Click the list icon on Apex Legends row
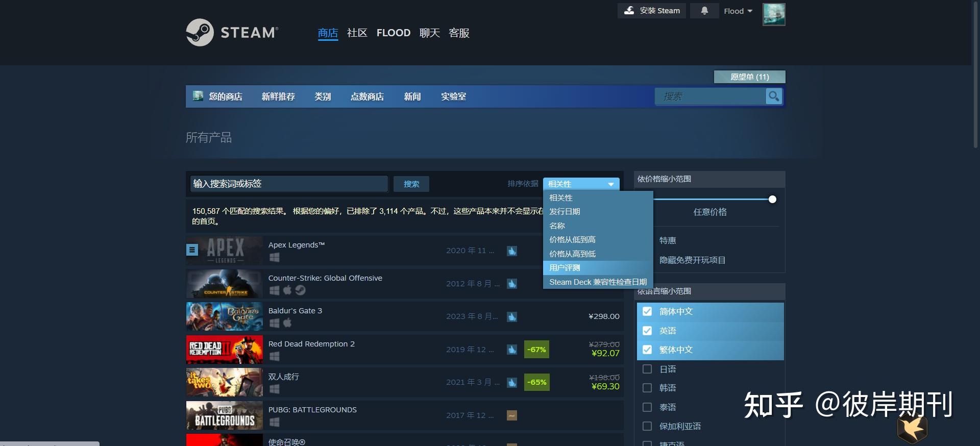This screenshot has height=446, width=980. point(192,250)
